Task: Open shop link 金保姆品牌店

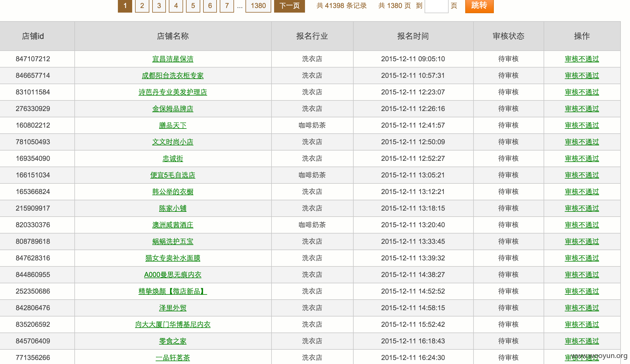Action: [x=173, y=109]
